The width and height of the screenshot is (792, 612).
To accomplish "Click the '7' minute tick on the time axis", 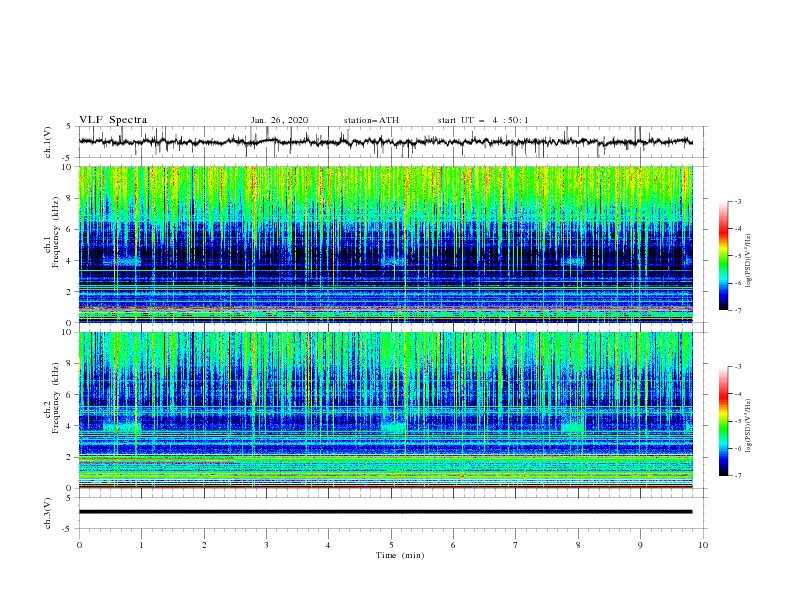I will (516, 545).
